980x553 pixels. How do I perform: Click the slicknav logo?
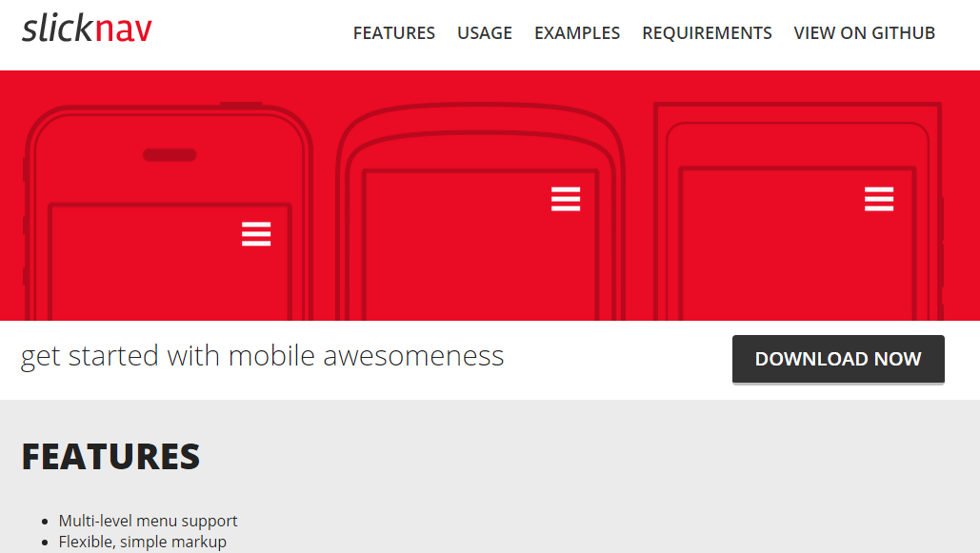(x=87, y=29)
